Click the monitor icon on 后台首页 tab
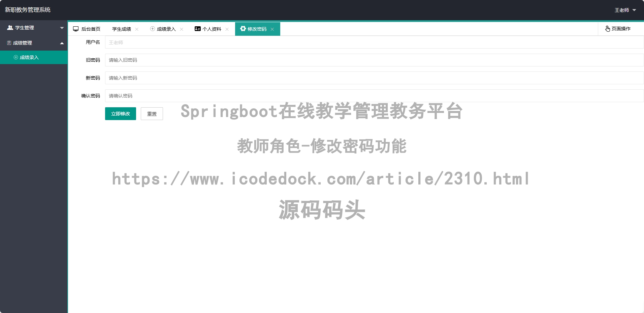The image size is (644, 313). coord(76,29)
